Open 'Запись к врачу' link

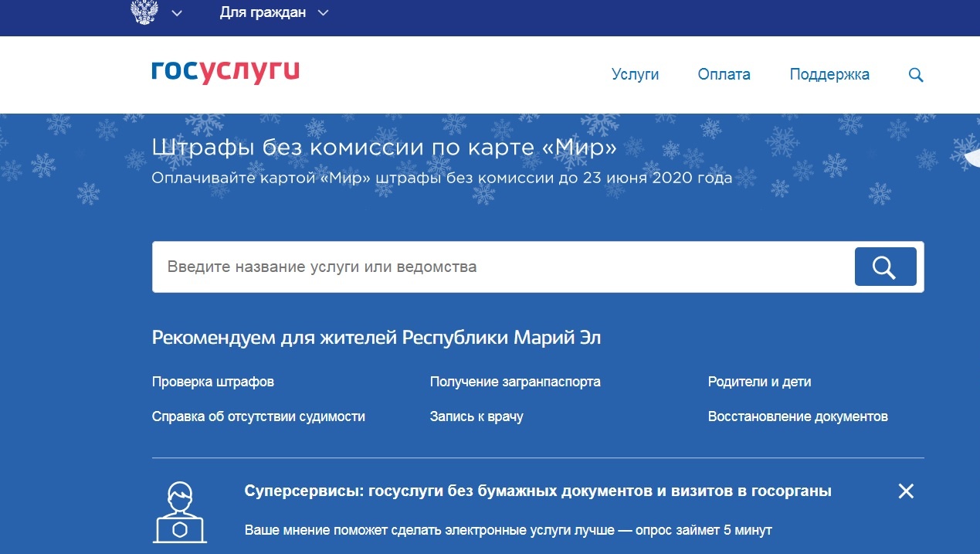click(x=476, y=416)
